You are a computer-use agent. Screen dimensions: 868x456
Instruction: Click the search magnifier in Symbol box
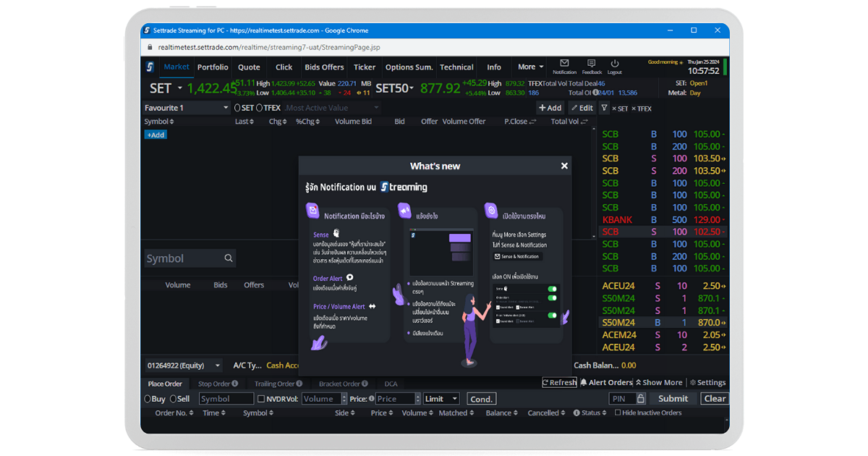(x=229, y=258)
